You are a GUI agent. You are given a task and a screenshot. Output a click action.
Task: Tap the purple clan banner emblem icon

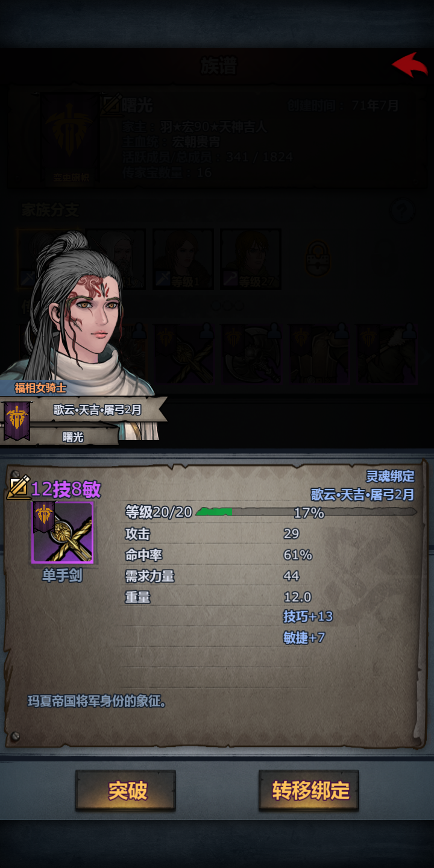[x=17, y=420]
